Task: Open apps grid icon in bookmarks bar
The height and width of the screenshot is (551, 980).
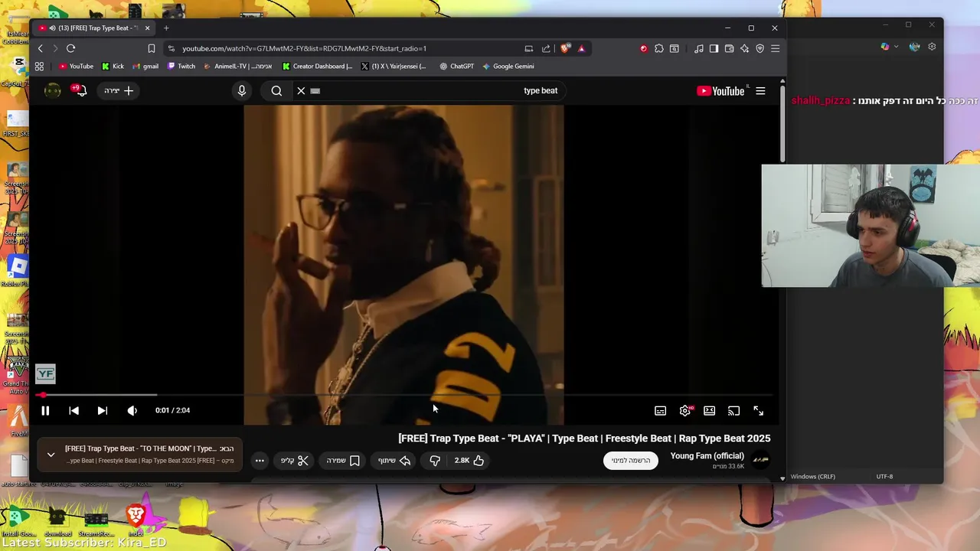Action: pyautogui.click(x=39, y=67)
